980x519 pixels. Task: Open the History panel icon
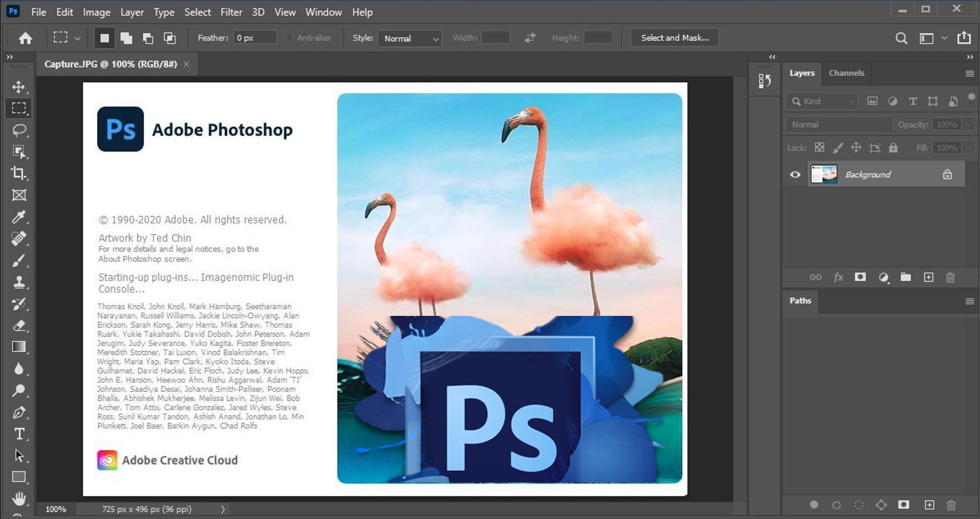[x=765, y=81]
